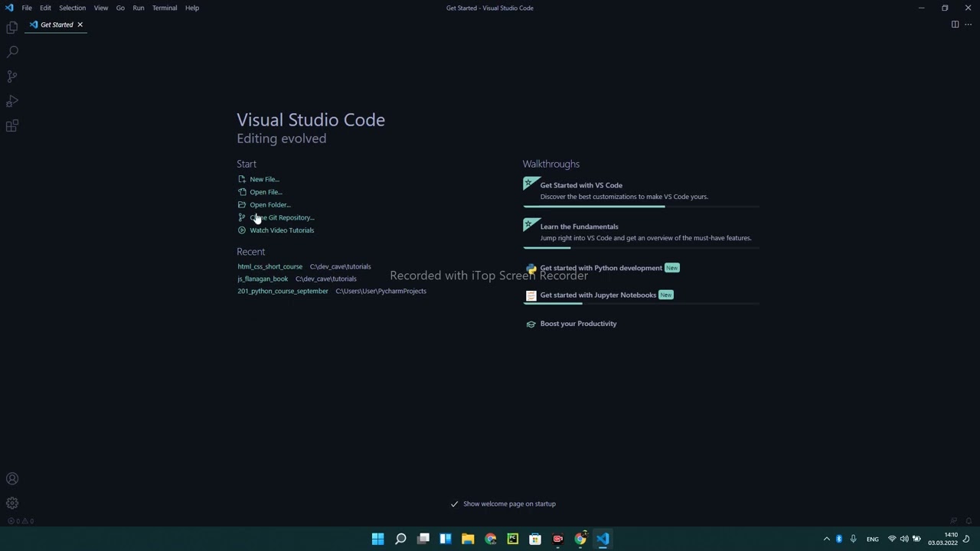The image size is (980, 551).
Task: Select the Get Started tab
Action: (x=57, y=24)
